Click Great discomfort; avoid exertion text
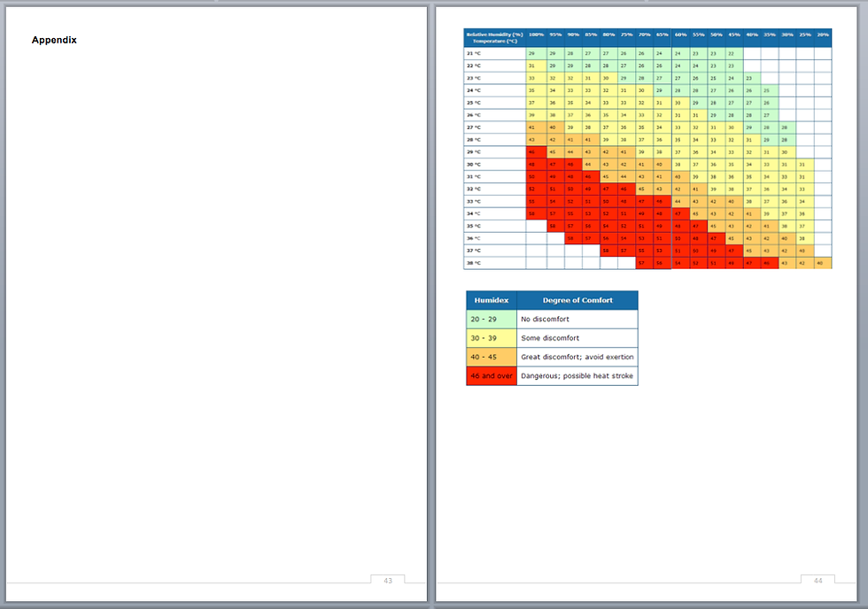The width and height of the screenshot is (868, 609). (577, 357)
